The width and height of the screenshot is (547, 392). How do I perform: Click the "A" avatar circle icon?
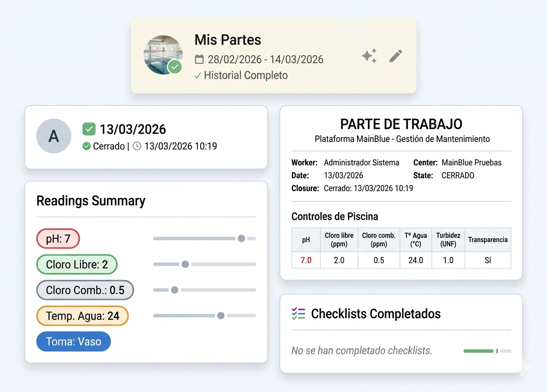point(54,136)
